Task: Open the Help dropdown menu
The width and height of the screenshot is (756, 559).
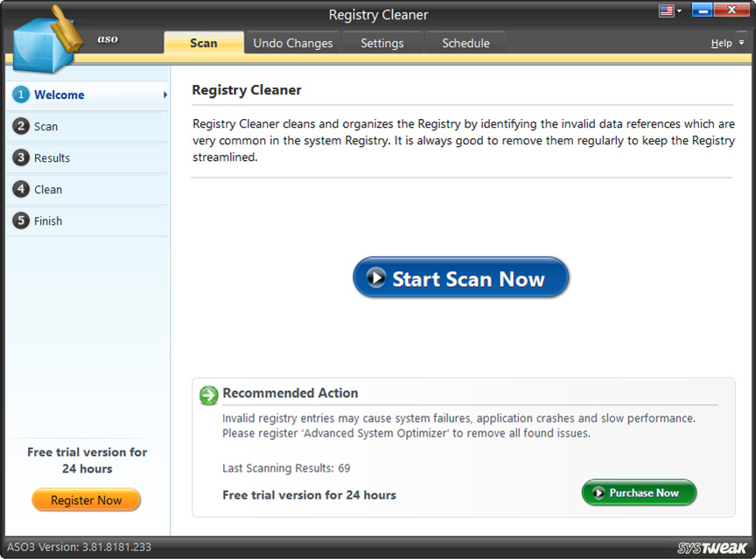Action: coord(723,42)
